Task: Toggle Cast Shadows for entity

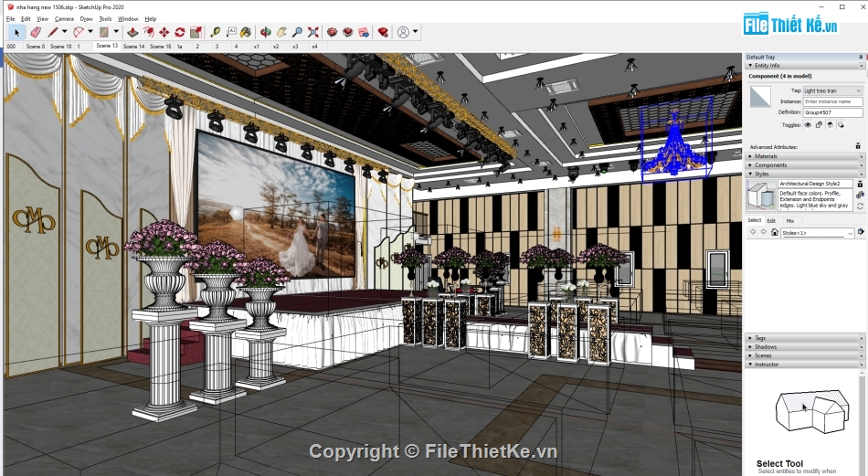Action: coord(841,125)
